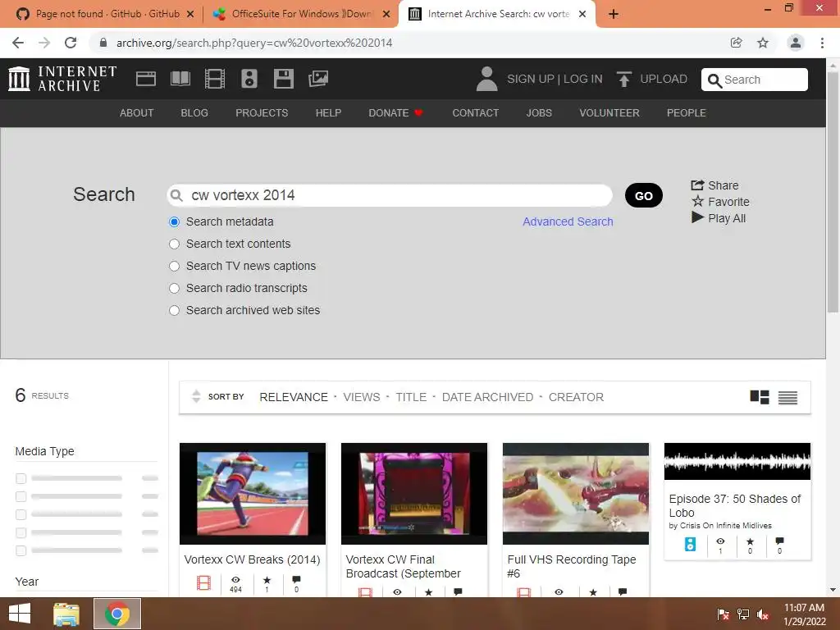Close the Internet Archive Search tab

point(582,14)
